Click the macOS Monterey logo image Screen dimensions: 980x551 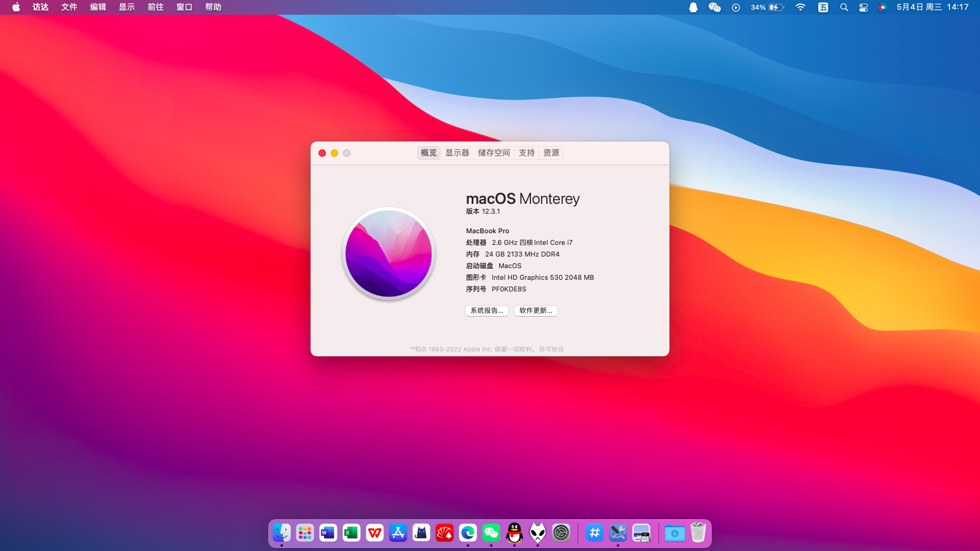(389, 253)
